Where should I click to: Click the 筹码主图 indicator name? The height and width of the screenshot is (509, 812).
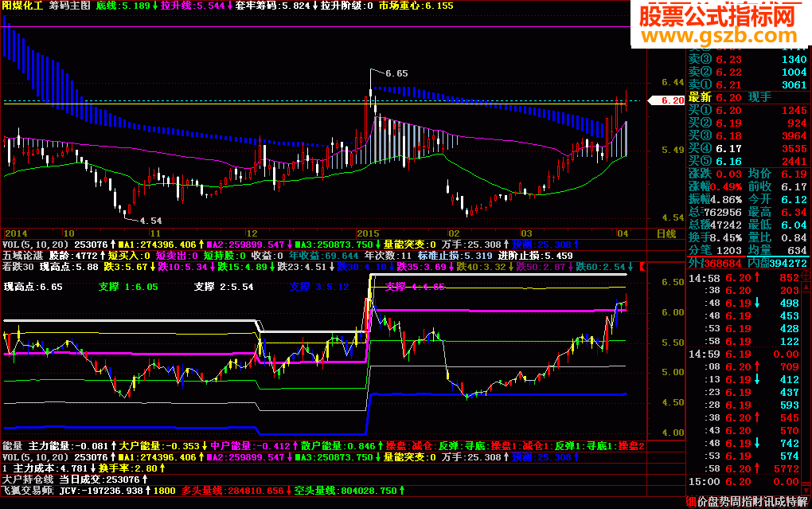tap(70, 6)
